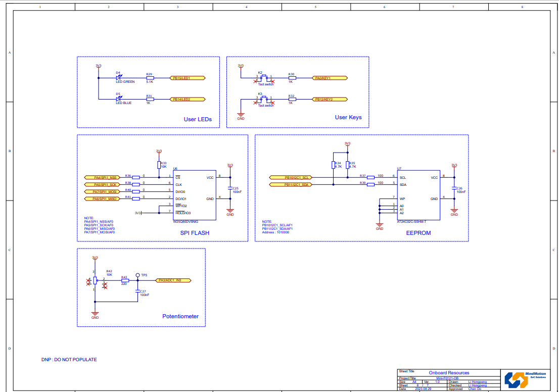This screenshot has width=559, height=392.
Task: Click the "SPI FLASH" section title
Action: coord(195,233)
